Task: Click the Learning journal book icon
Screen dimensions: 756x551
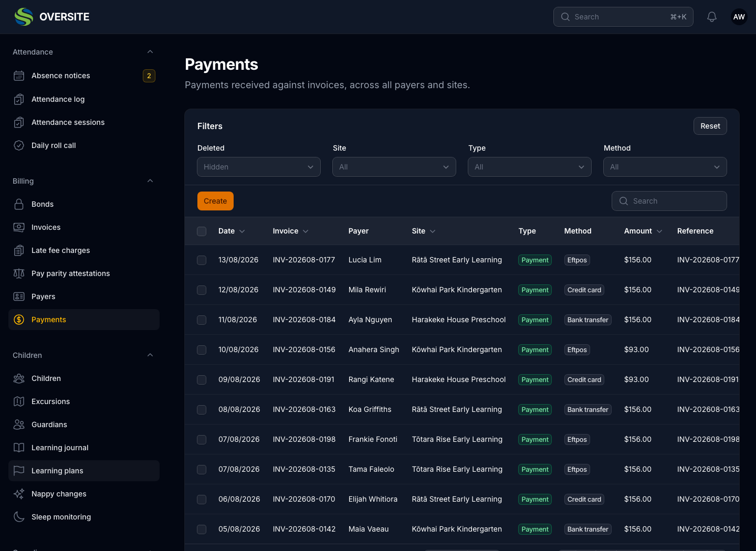Action: [x=19, y=448]
